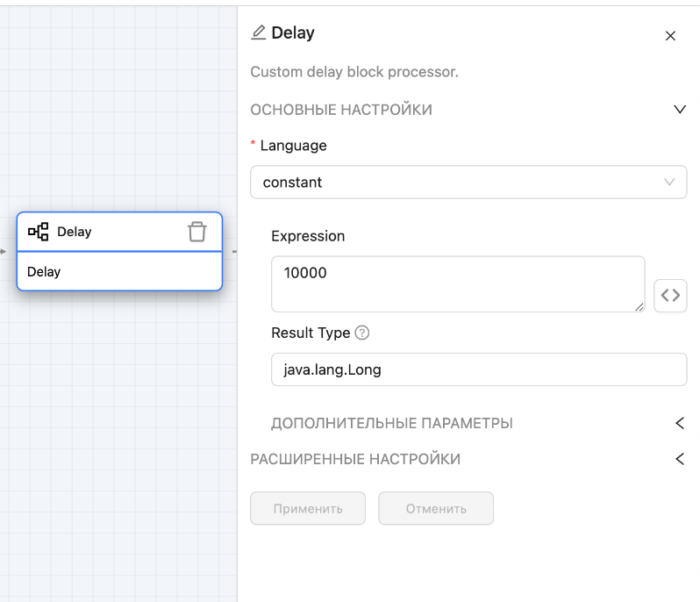Open the code editor for Expression

coord(670,296)
